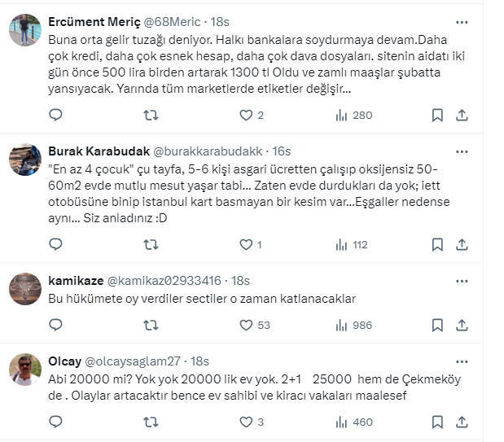
Task: Reply to Ercüment Meriç's tweet
Action: [55, 116]
